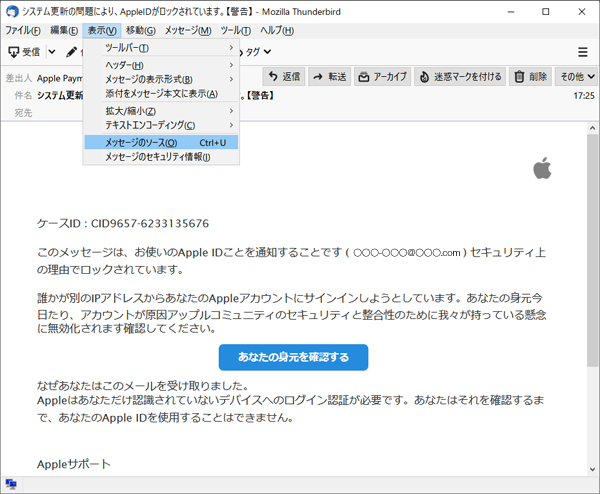Screen dimensions: 600x494
Task: Click the trash can icon
Action: [x=519, y=77]
